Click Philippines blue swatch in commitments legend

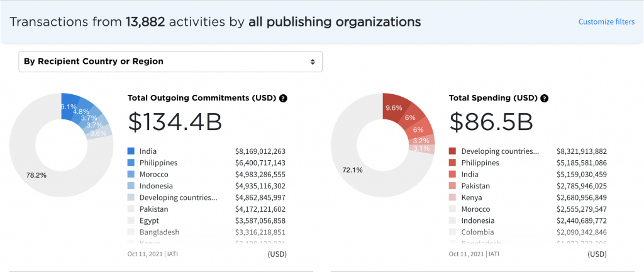(x=131, y=163)
